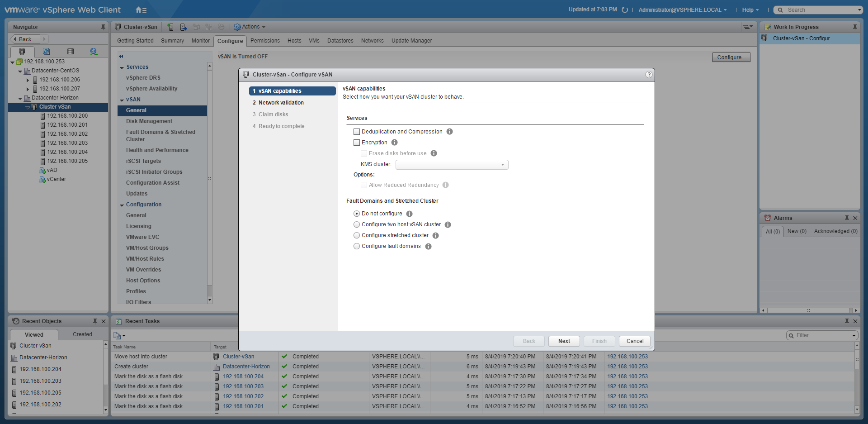Select the Storage view icon in Navigator
Image resolution: width=868 pixels, height=424 pixels.
click(70, 52)
